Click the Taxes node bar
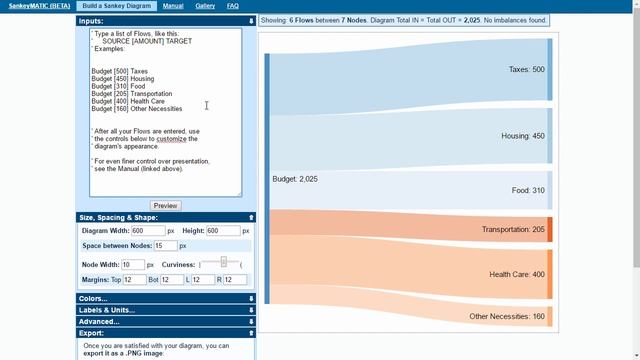 coord(550,69)
